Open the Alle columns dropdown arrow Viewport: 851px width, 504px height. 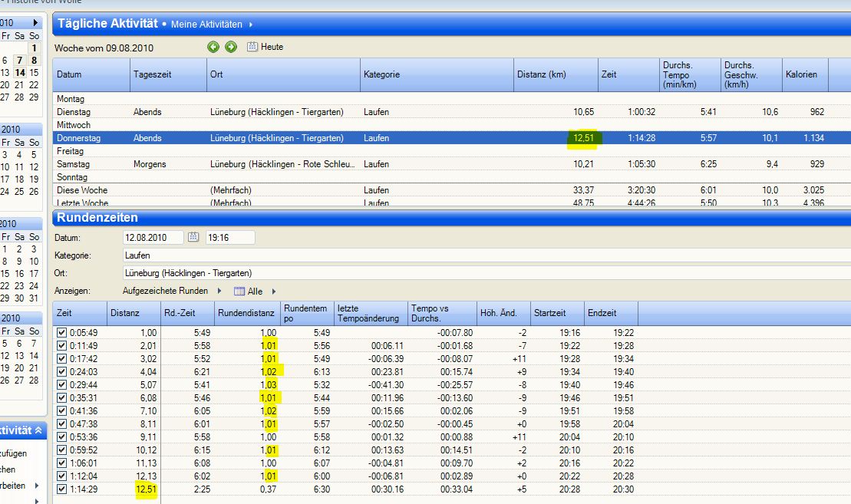(273, 292)
